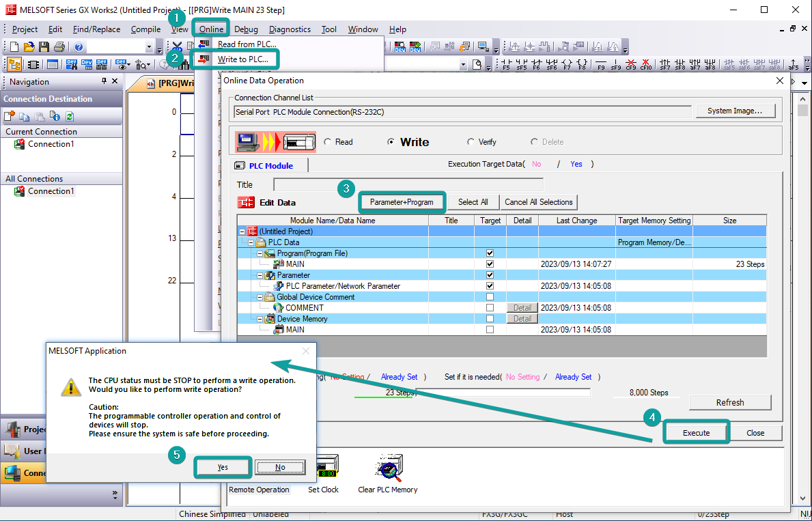
Task: Tick the COMMENT target checkbox
Action: click(490, 308)
